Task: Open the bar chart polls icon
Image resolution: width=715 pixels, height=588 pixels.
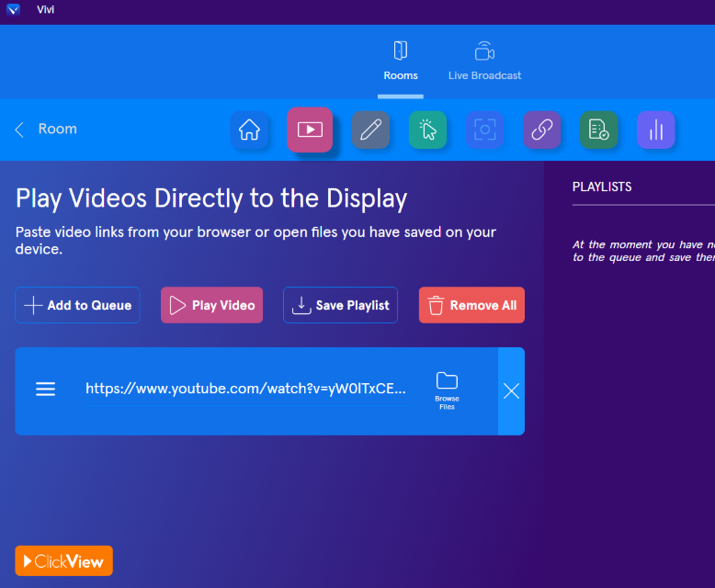Action: pyautogui.click(x=656, y=130)
